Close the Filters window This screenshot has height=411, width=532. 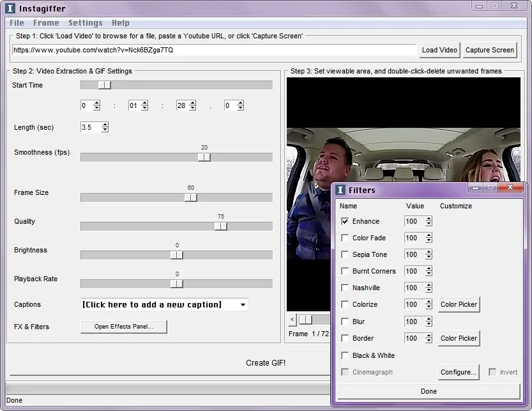click(510, 187)
